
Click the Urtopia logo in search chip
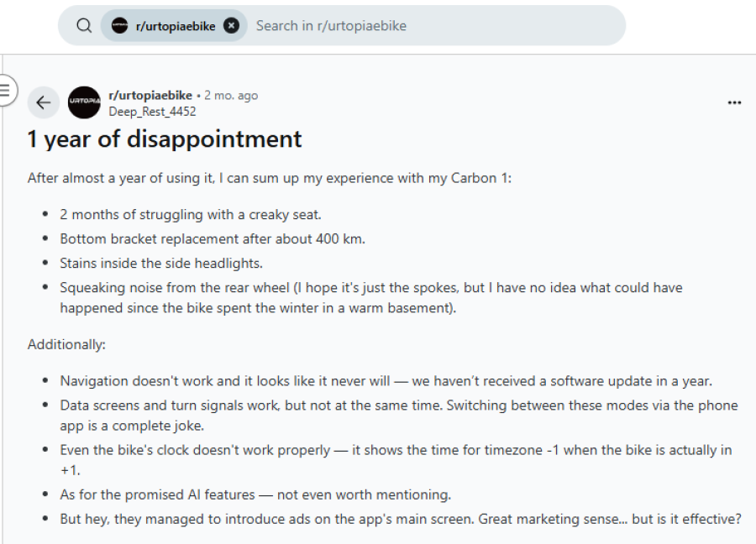click(120, 25)
